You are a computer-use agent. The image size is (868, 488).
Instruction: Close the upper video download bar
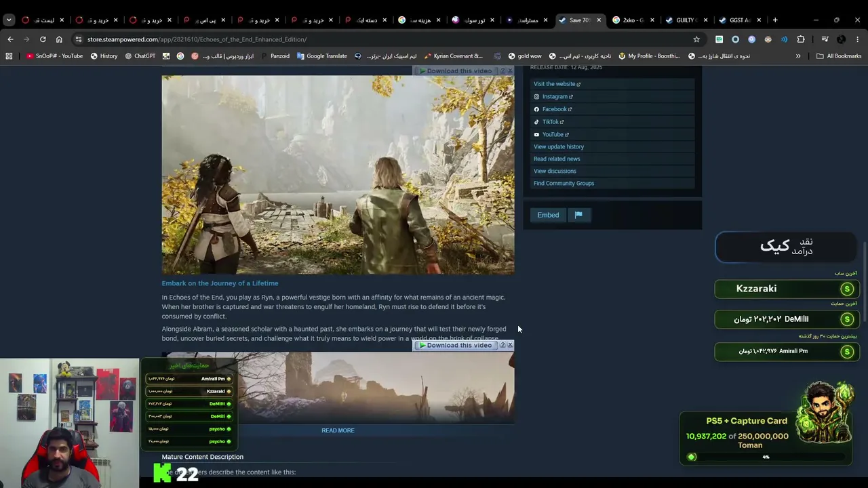click(510, 70)
